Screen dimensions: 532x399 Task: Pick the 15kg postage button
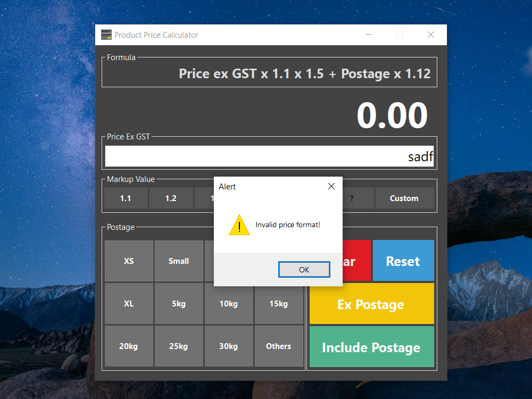tap(279, 305)
